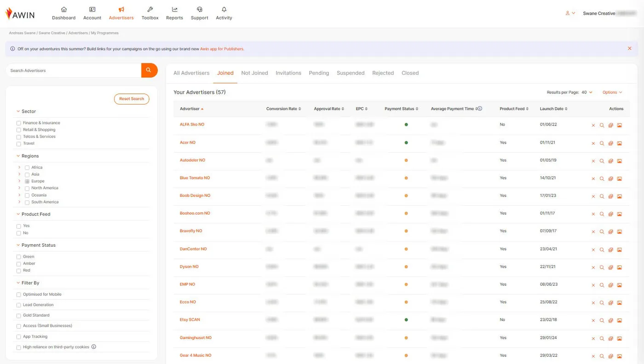Click the My Programmes breadcrumb
This screenshot has width=644, height=364.
[105, 33]
